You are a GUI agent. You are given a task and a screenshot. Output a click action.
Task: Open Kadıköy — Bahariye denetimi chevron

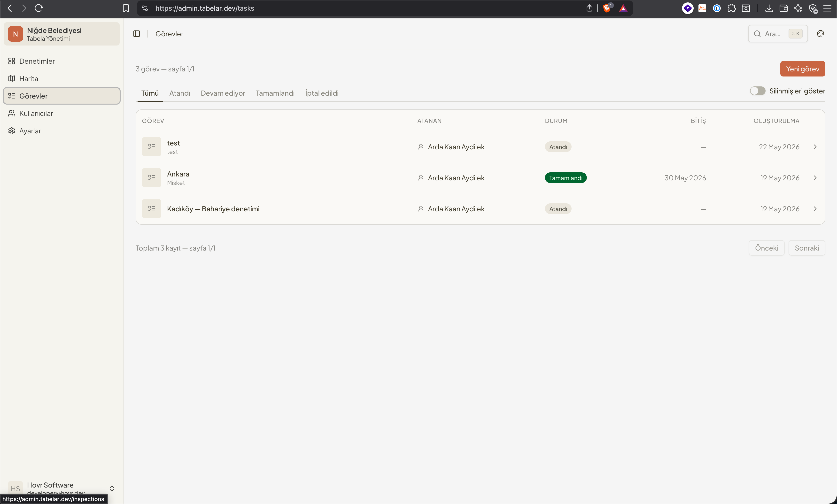point(815,209)
